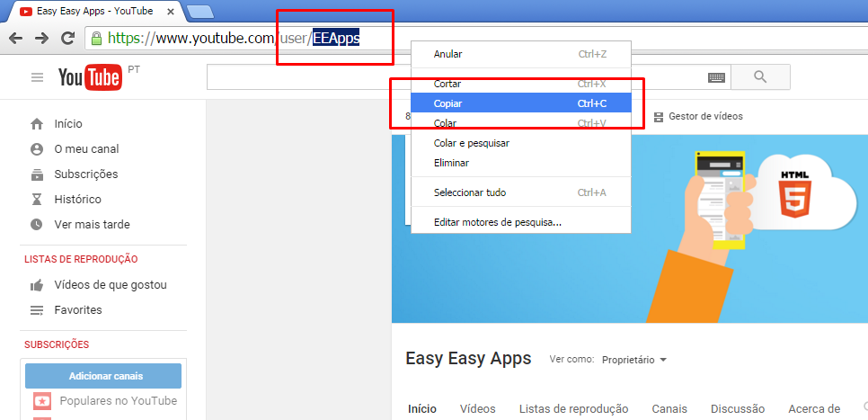Click the channel banner HTML5 artwork
This screenshot has width=868, height=420.
pos(794,192)
